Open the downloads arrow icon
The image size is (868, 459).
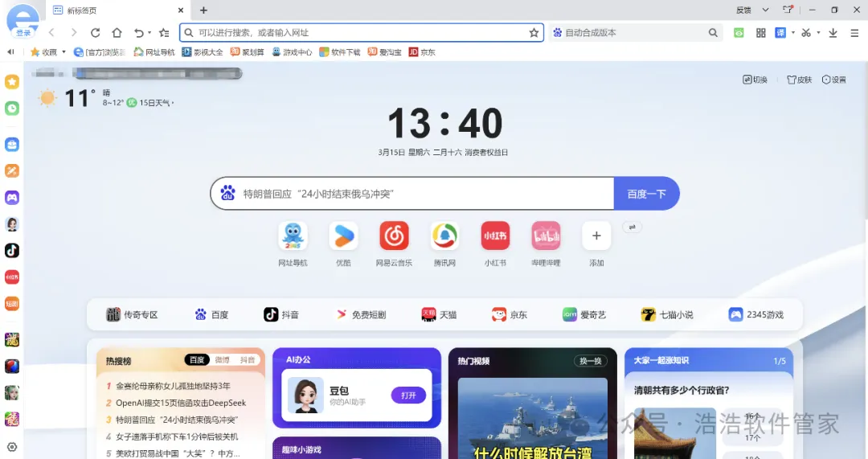click(x=833, y=33)
